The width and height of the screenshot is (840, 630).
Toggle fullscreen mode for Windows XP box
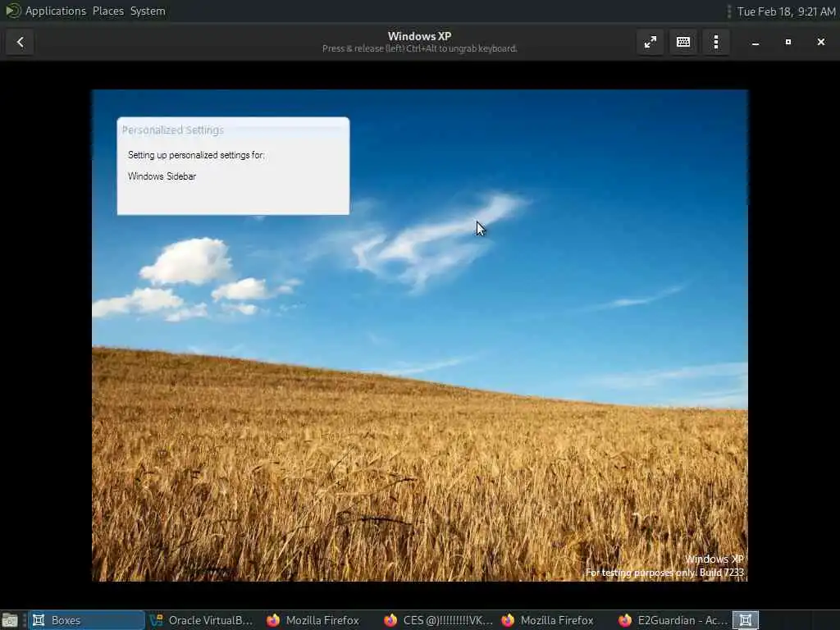coord(651,42)
